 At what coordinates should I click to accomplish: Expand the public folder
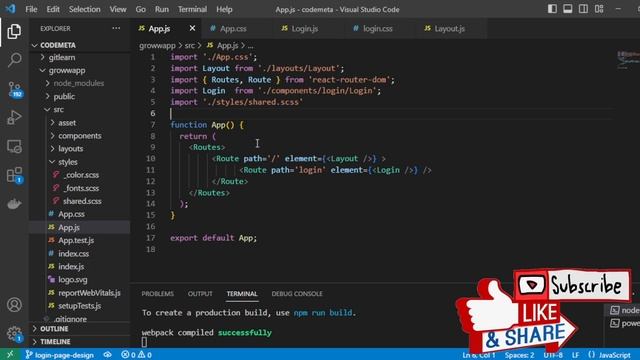coord(80,96)
